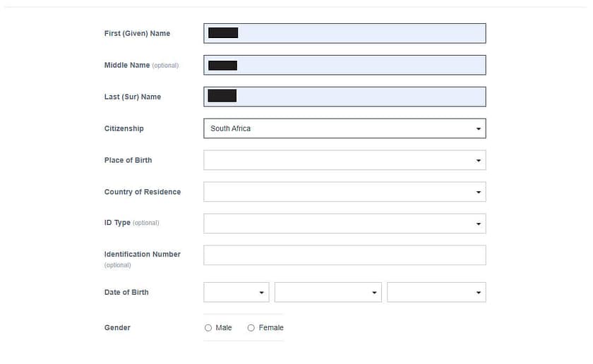Click the "Country of Residence" label

pyautogui.click(x=142, y=192)
